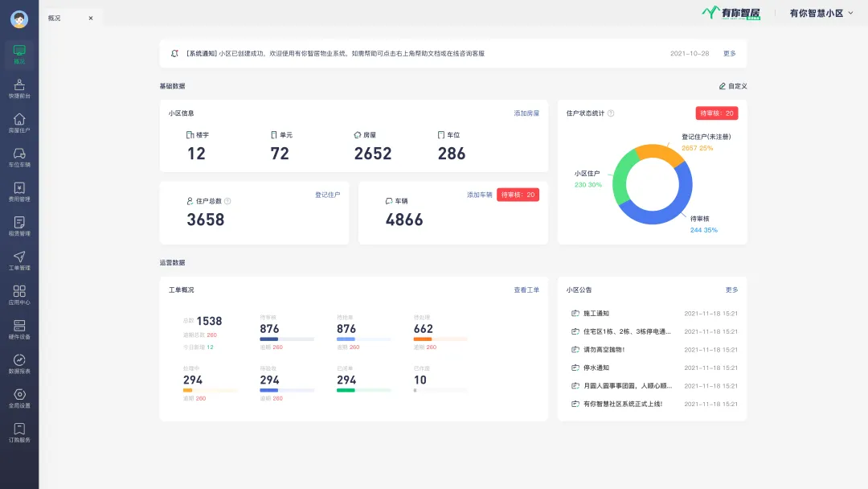Click the user avatar at top left

[19, 19]
